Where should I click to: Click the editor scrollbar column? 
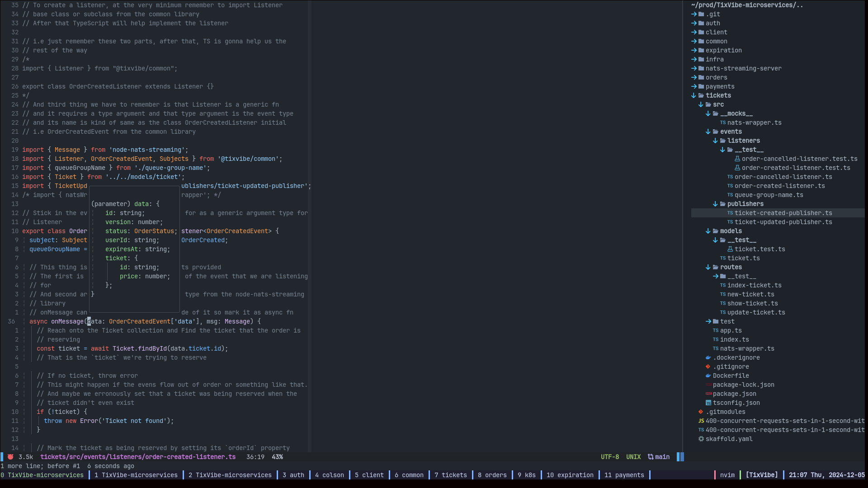(310, 226)
